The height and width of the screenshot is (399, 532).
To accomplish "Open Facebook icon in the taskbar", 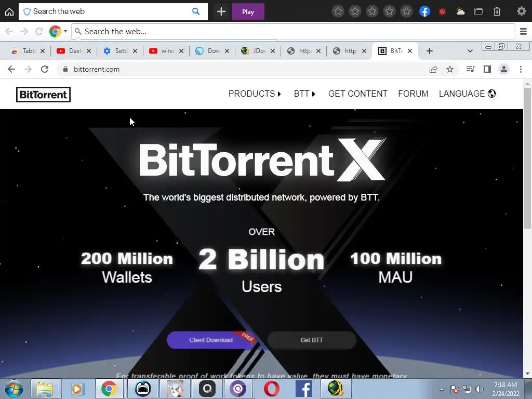I will pos(303,389).
